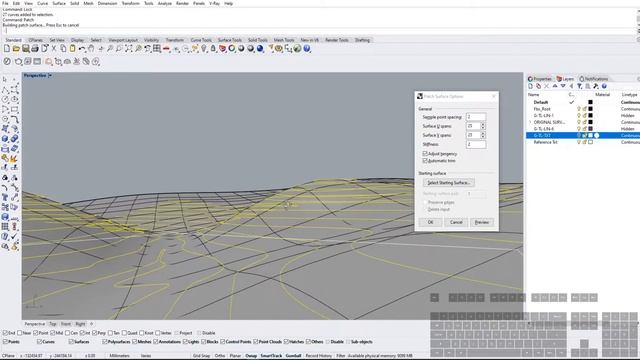Increase Surface U spans stepper
This screenshot has height=360, width=640.
483,124
